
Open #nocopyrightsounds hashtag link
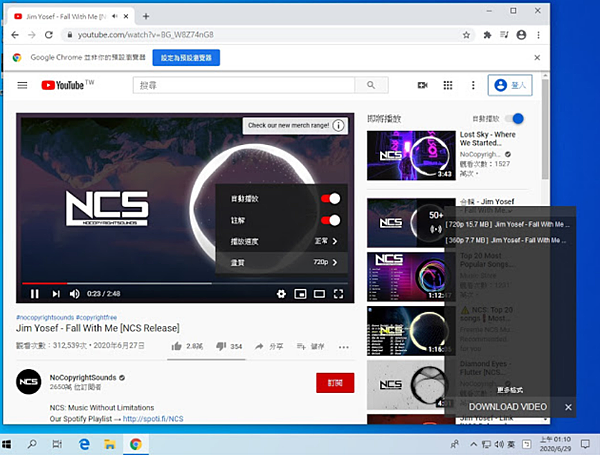(45, 317)
